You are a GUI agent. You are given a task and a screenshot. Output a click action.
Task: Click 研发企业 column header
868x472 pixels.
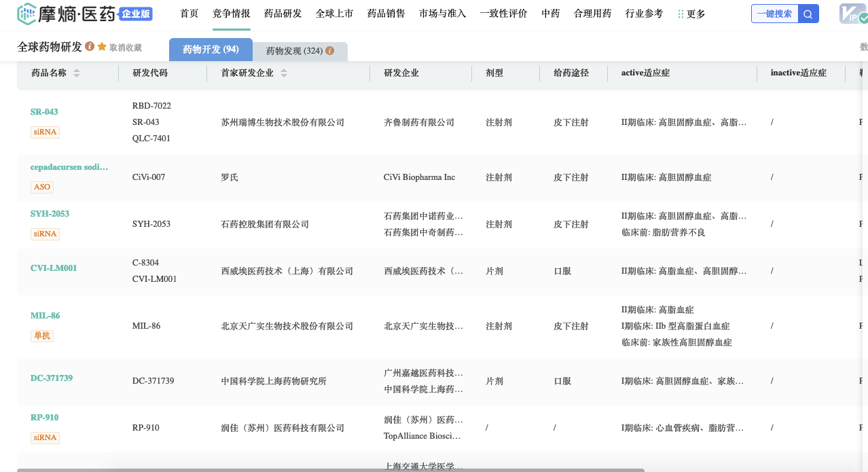[401, 73]
